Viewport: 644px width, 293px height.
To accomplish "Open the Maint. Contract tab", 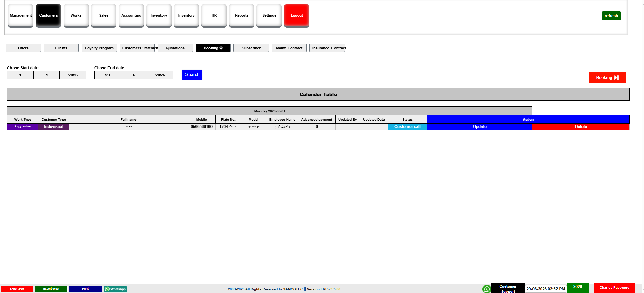I will [289, 48].
